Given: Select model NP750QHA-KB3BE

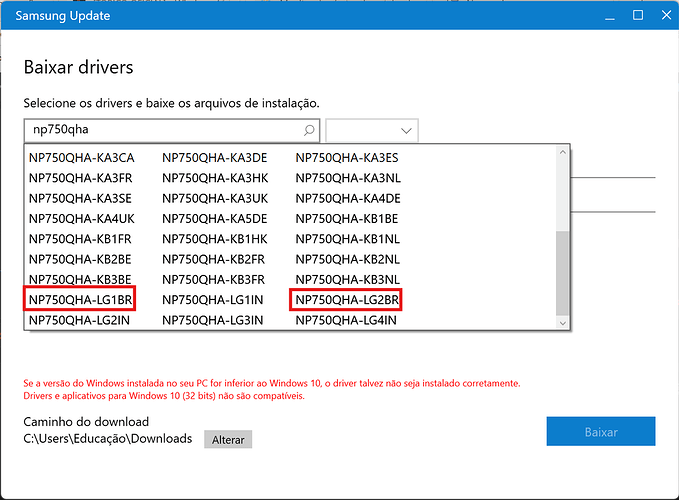Looking at the screenshot, I should (80, 280).
